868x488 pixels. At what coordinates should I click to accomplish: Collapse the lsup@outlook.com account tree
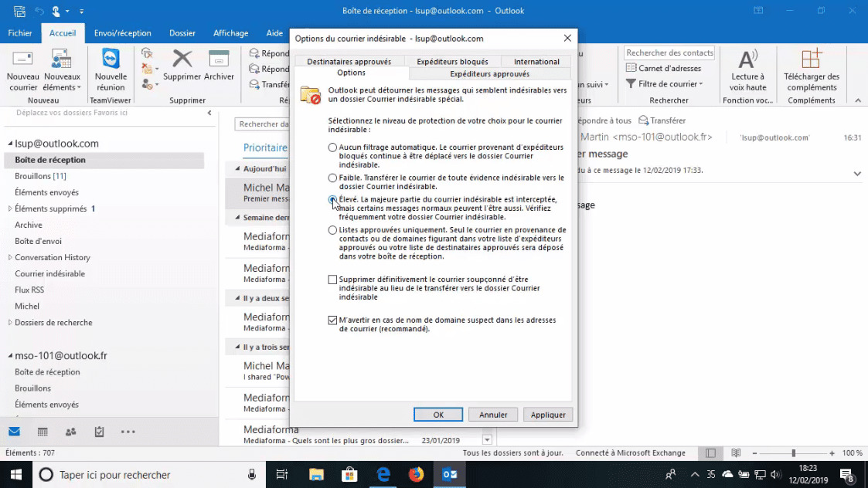coord(10,144)
